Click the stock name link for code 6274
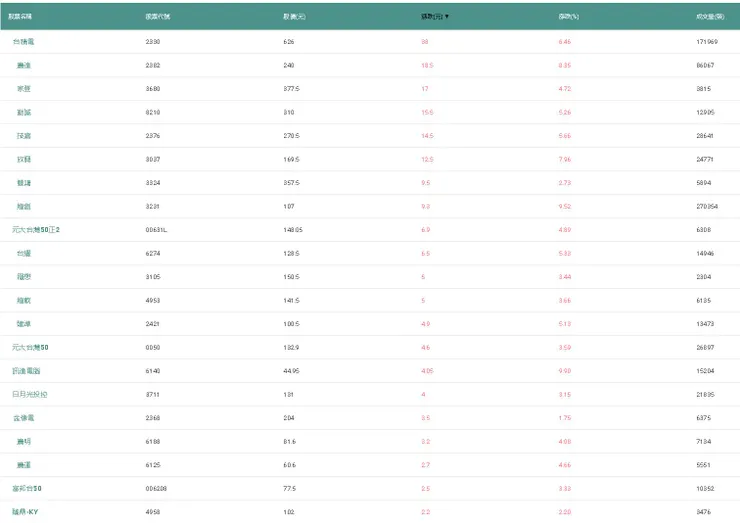 tap(23, 253)
